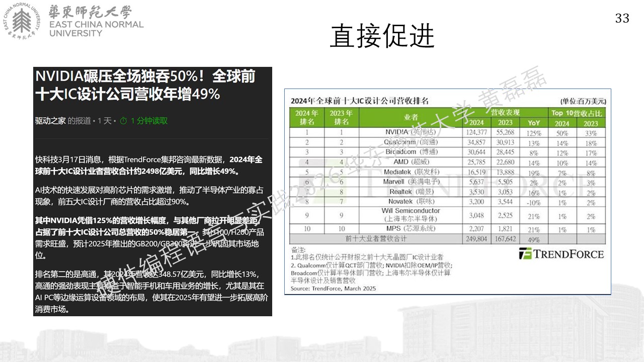This screenshot has width=644, height=362.
Task: Click the 驱动之家 source name
Action: (x=50, y=121)
